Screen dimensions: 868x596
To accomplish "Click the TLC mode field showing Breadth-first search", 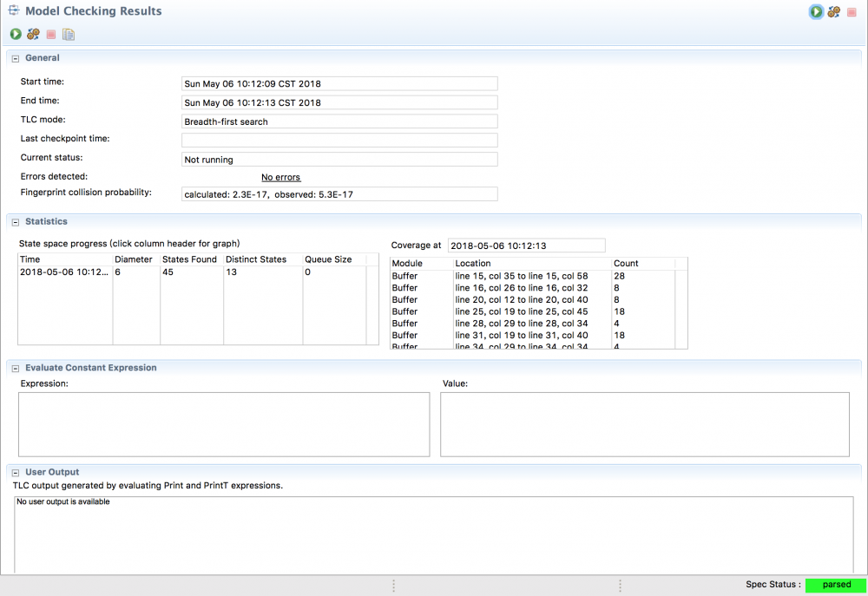I will [x=339, y=121].
